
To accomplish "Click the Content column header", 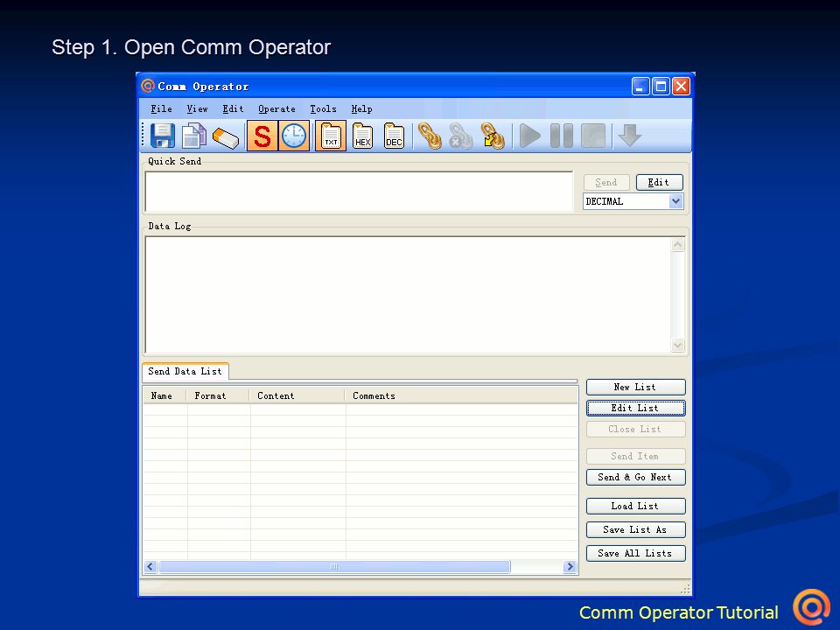I will pos(297,395).
